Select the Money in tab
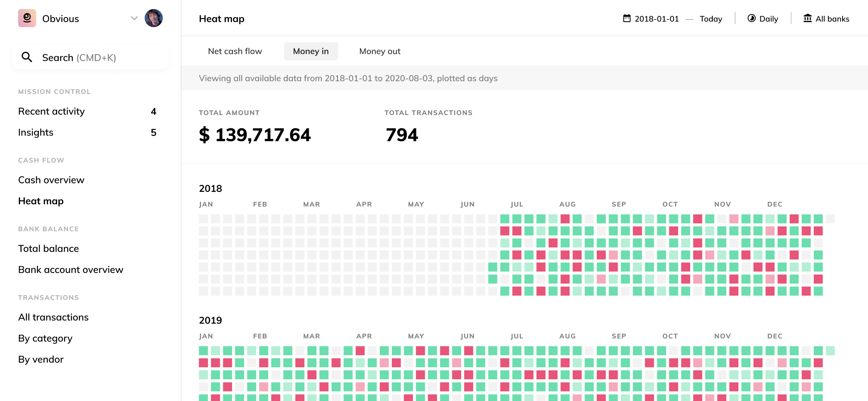The height and width of the screenshot is (401, 868). (x=311, y=51)
